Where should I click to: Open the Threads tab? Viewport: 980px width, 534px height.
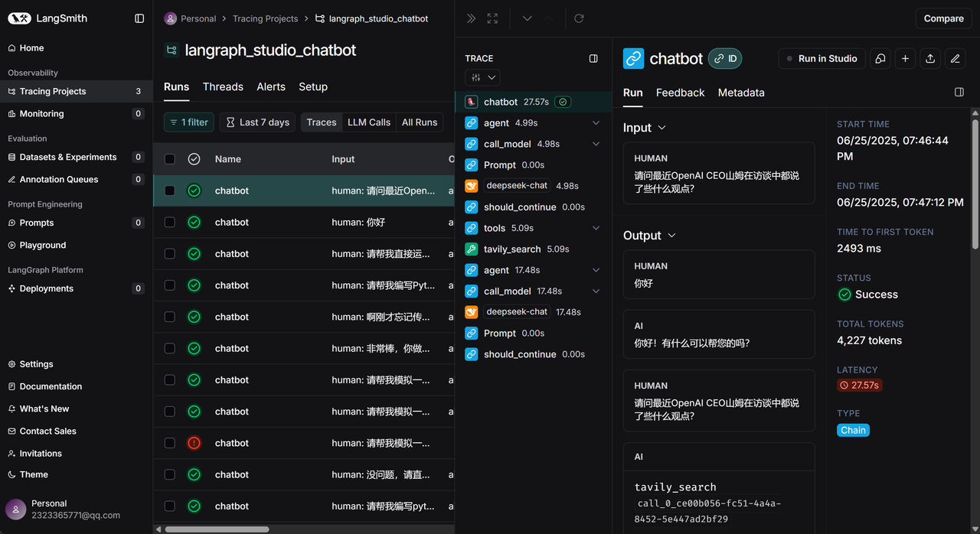click(223, 86)
